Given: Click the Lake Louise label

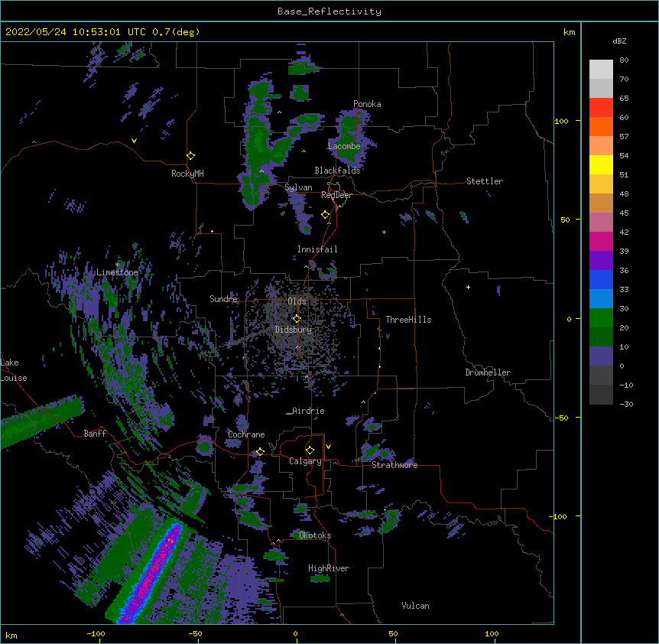Looking at the screenshot, I should click(x=14, y=370).
